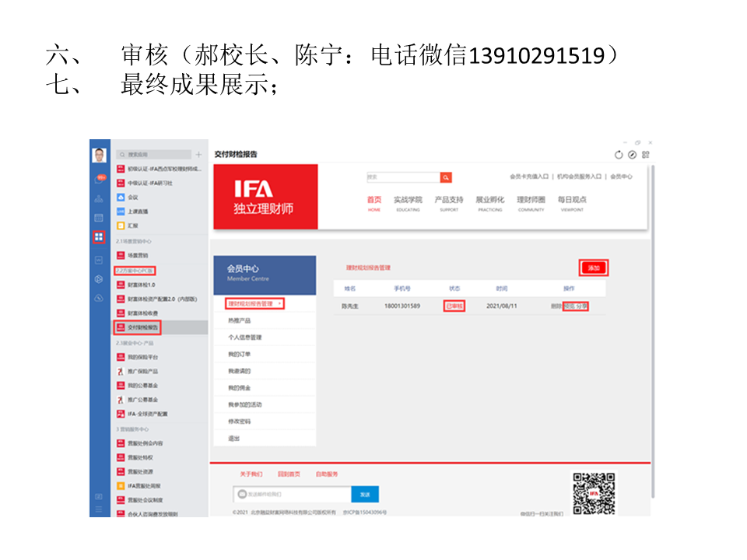This screenshot has width=747, height=560.
Task: Click the 搜索应用 search field
Action: pos(154,154)
